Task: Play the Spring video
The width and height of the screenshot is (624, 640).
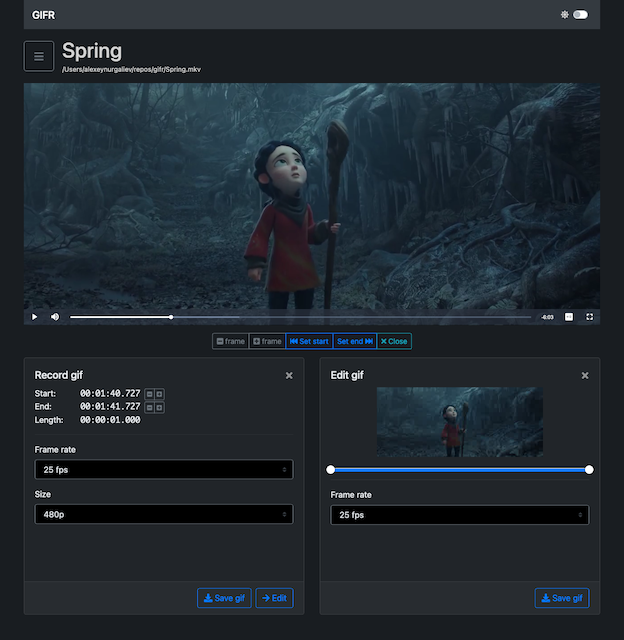Action: [34, 317]
